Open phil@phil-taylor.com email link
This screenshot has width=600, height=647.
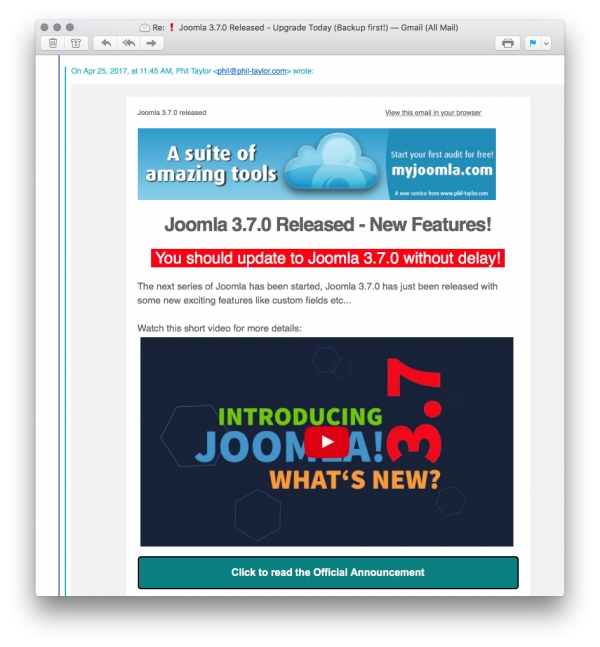[x=252, y=71]
